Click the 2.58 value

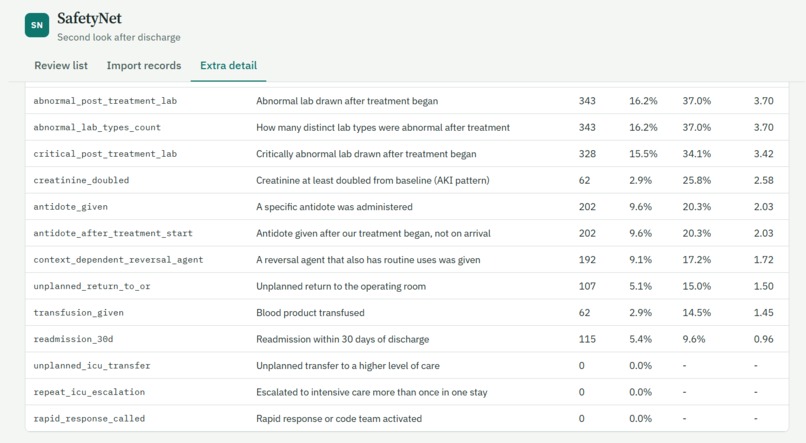pyautogui.click(x=763, y=180)
